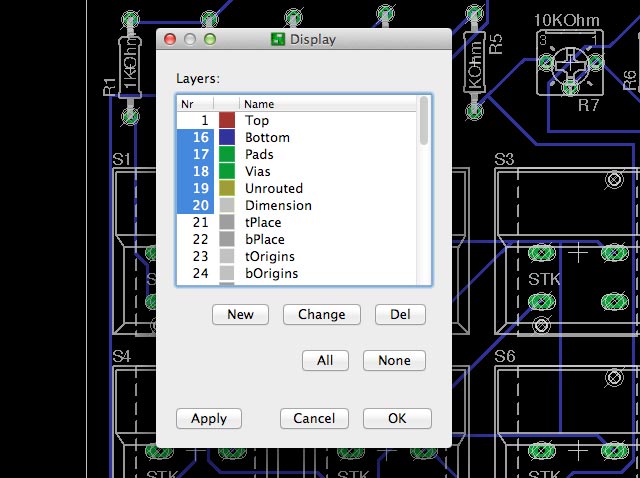
Task: Confirm with the OK button
Action: click(397, 419)
